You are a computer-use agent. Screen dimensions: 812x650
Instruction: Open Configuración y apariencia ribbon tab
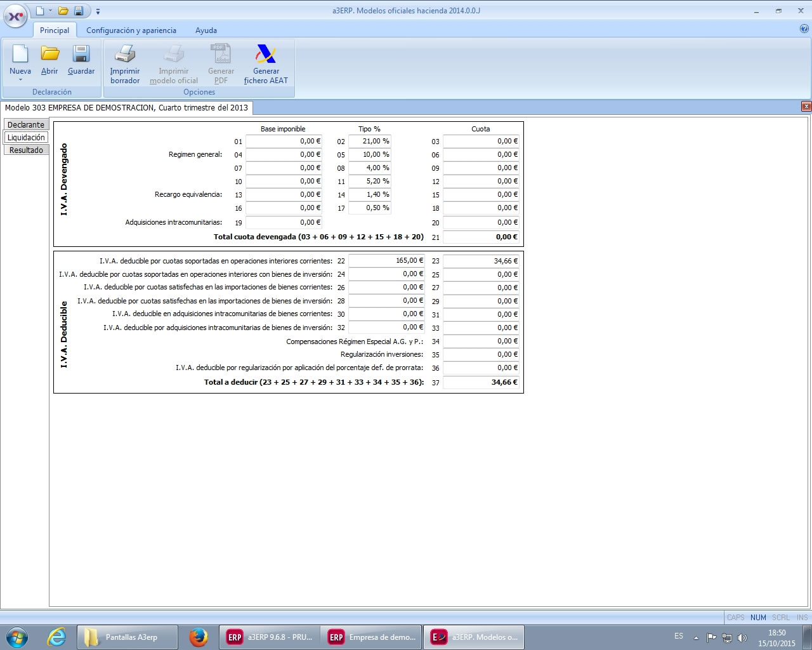[131, 30]
